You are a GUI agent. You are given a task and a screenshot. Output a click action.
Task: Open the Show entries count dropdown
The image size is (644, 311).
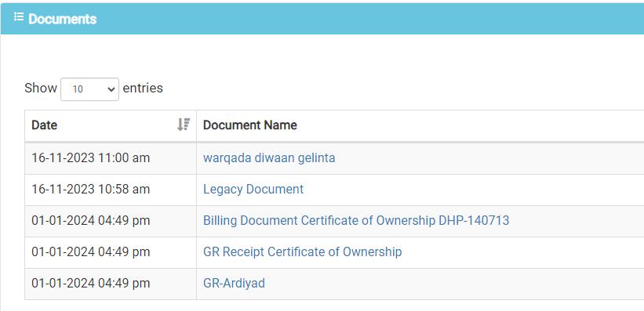(x=89, y=89)
